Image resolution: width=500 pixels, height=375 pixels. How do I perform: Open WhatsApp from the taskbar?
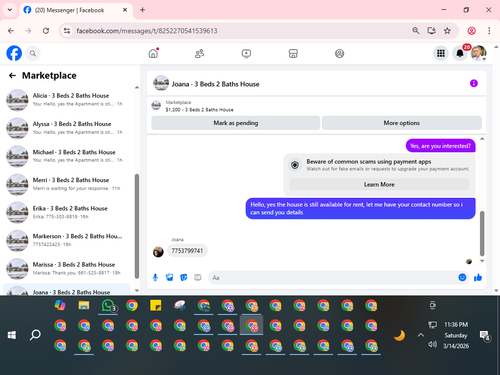(108, 305)
